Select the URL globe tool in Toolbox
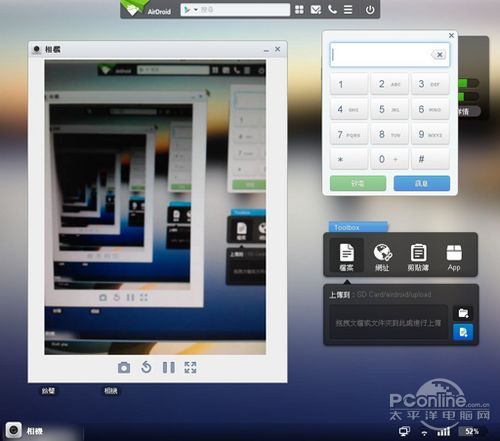The height and width of the screenshot is (441, 500). pyautogui.click(x=382, y=256)
